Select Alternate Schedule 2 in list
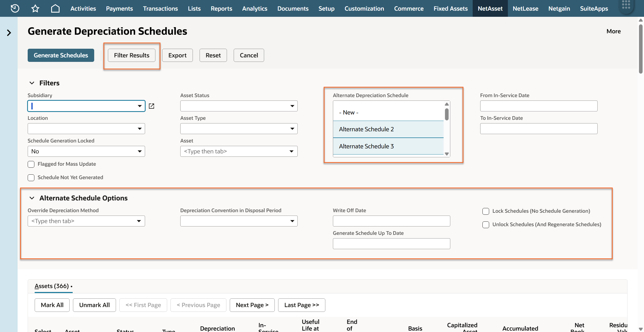The height and width of the screenshot is (332, 644). click(388, 129)
